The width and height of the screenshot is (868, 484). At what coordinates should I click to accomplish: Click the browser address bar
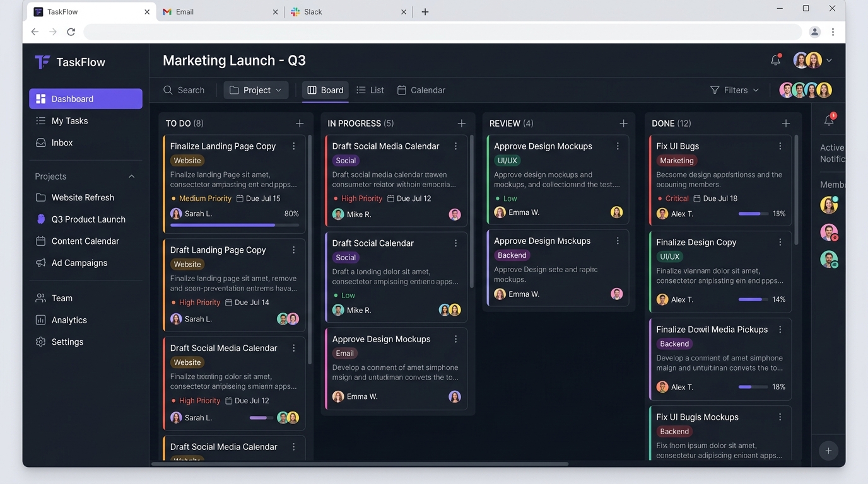pos(443,32)
